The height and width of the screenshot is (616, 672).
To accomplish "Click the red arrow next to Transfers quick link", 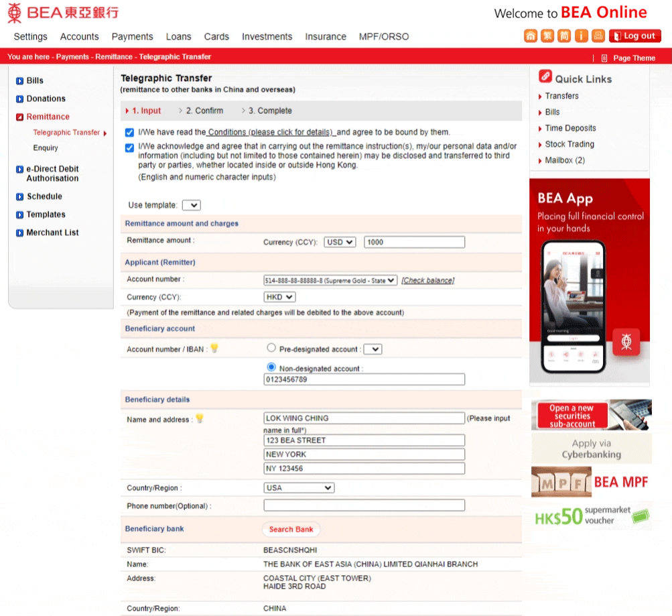I will tap(540, 97).
